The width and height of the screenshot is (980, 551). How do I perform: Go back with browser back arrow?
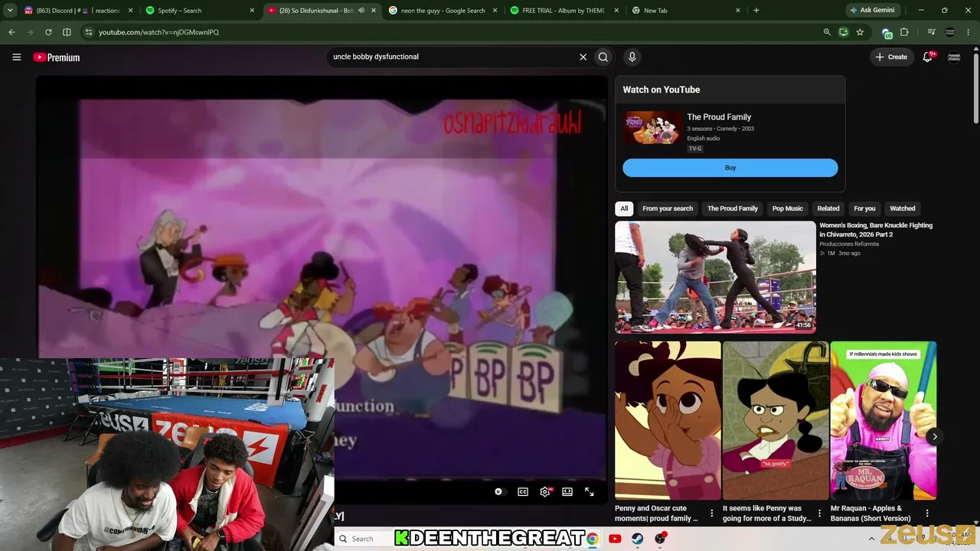tap(11, 32)
